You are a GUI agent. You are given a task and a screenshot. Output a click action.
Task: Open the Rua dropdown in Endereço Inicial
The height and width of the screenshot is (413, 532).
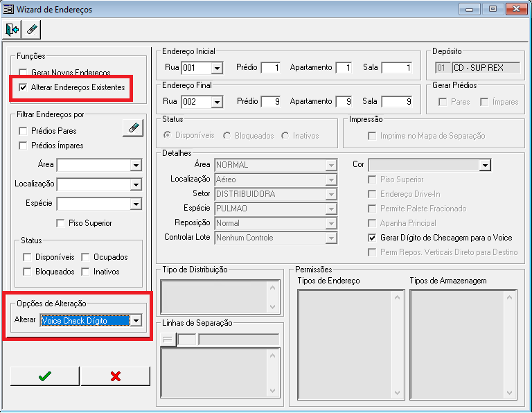217,68
